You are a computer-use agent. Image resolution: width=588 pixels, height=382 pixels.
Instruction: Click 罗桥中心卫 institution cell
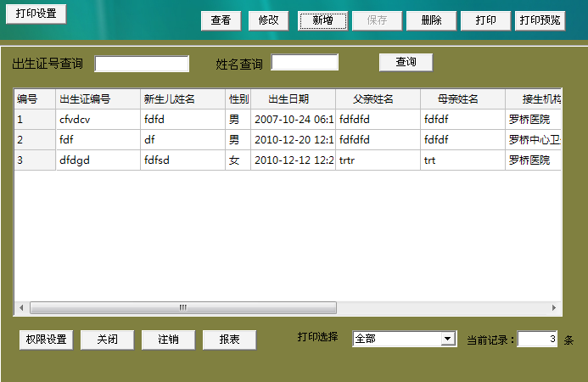coord(533,139)
